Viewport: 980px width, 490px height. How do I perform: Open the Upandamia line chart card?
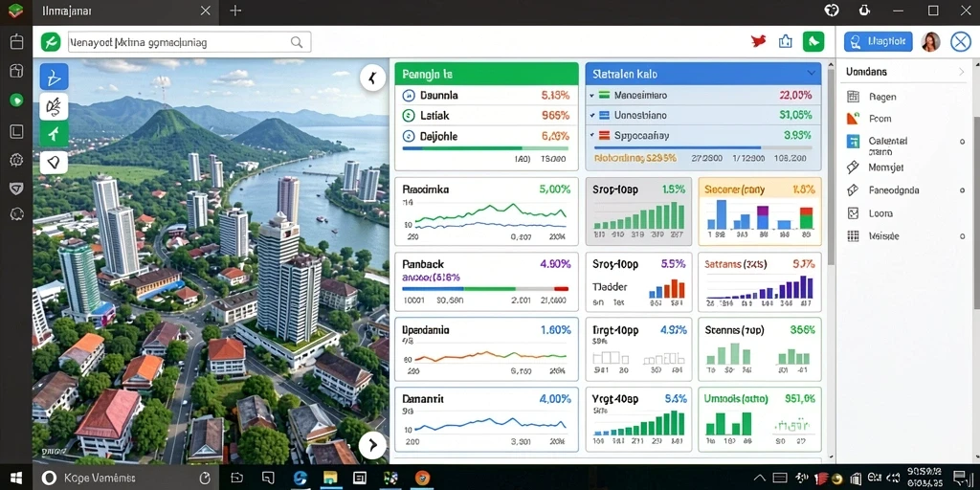tap(486, 348)
